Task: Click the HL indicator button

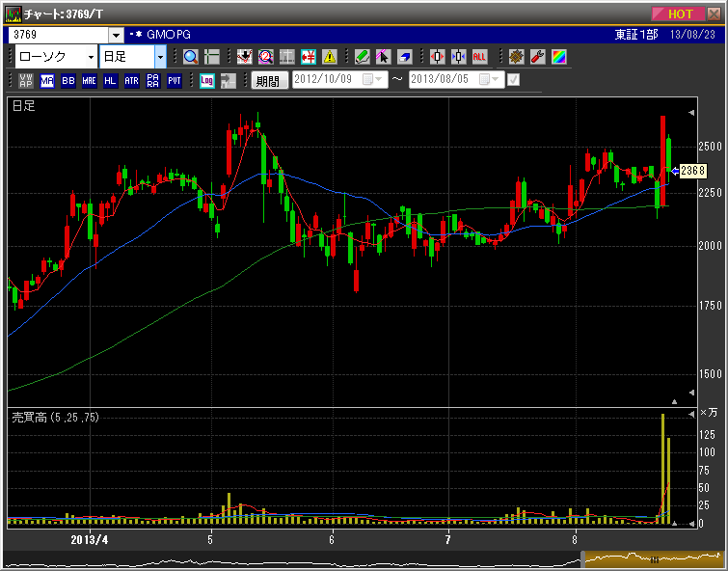Action: coord(111,81)
